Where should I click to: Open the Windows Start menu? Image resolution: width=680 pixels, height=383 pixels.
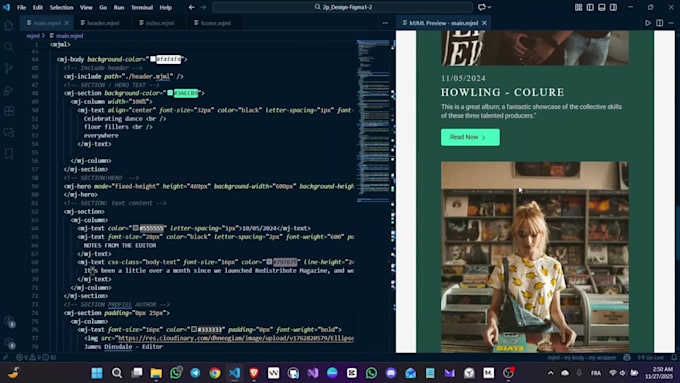(97, 373)
